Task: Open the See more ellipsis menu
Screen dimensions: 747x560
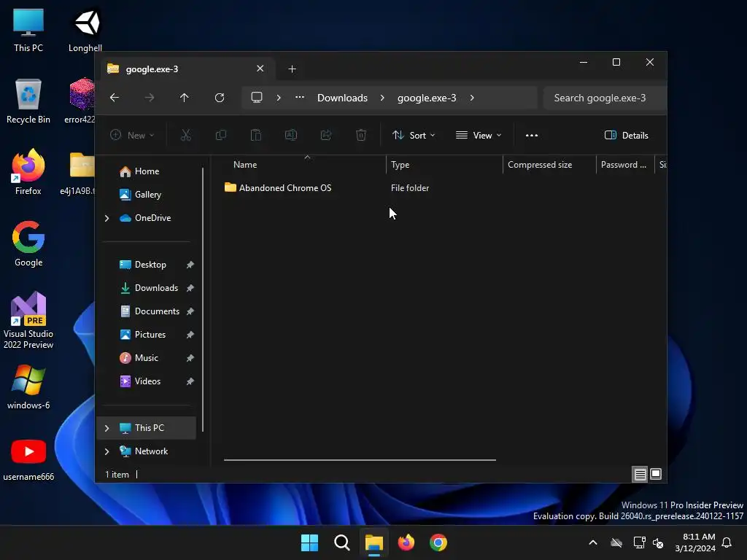Action: pyautogui.click(x=532, y=135)
